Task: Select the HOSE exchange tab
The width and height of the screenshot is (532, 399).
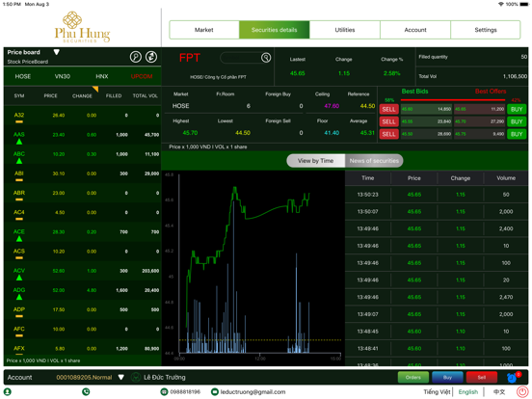Action: (x=23, y=76)
